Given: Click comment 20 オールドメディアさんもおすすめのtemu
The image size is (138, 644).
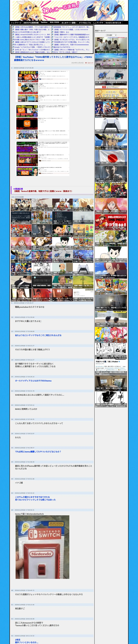Looking at the screenshot, I should pyautogui.click(x=33, y=381).
